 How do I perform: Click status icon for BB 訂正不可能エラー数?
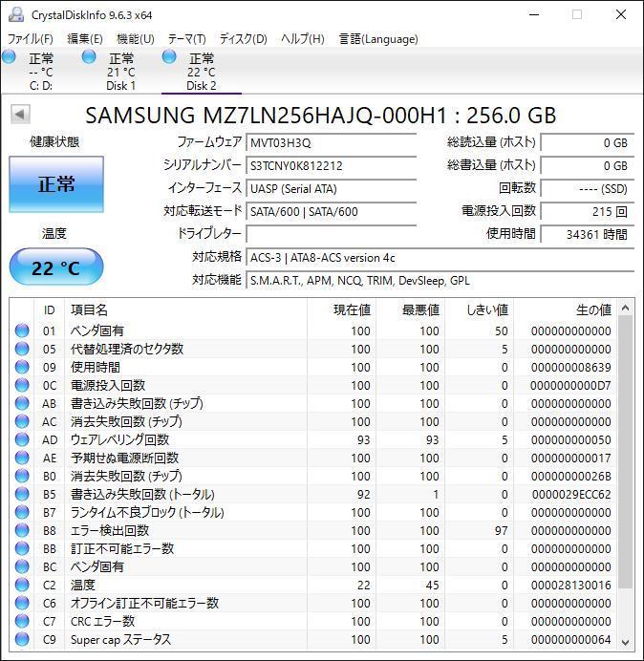click(x=22, y=548)
